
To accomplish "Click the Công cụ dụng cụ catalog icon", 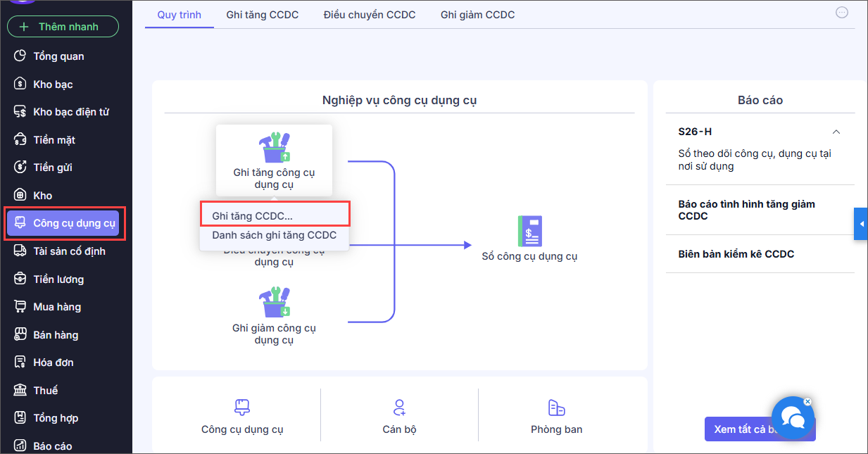I will coord(242,407).
